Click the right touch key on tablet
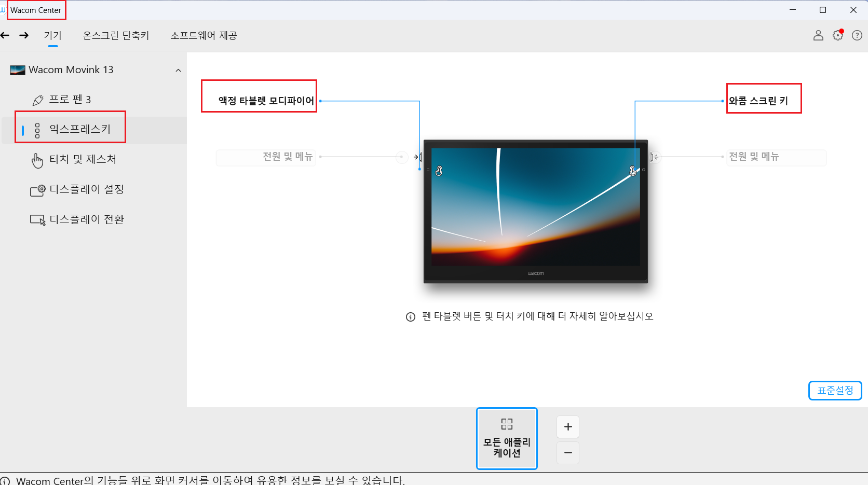Image resolution: width=868 pixels, height=485 pixels. pyautogui.click(x=633, y=171)
